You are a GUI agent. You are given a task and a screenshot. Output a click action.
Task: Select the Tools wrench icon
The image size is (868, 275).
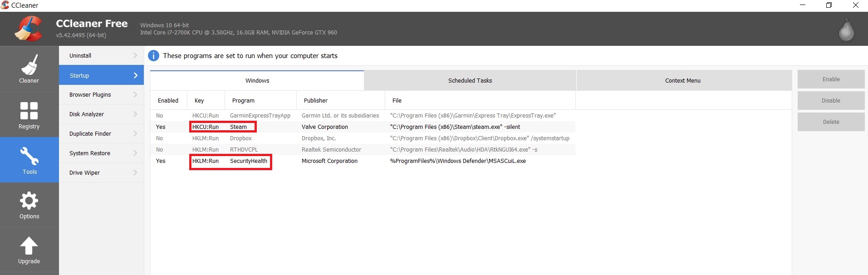(29, 157)
